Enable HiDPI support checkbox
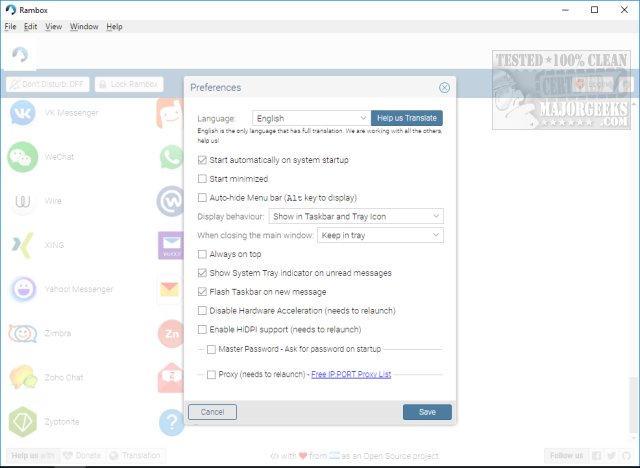Image resolution: width=640 pixels, height=468 pixels. point(202,329)
